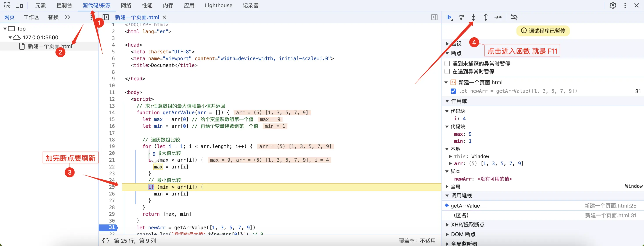Screen dimensions: 644x246
Task: Collapse the 127.0.0.1:5500 origin node
Action: tap(10, 37)
